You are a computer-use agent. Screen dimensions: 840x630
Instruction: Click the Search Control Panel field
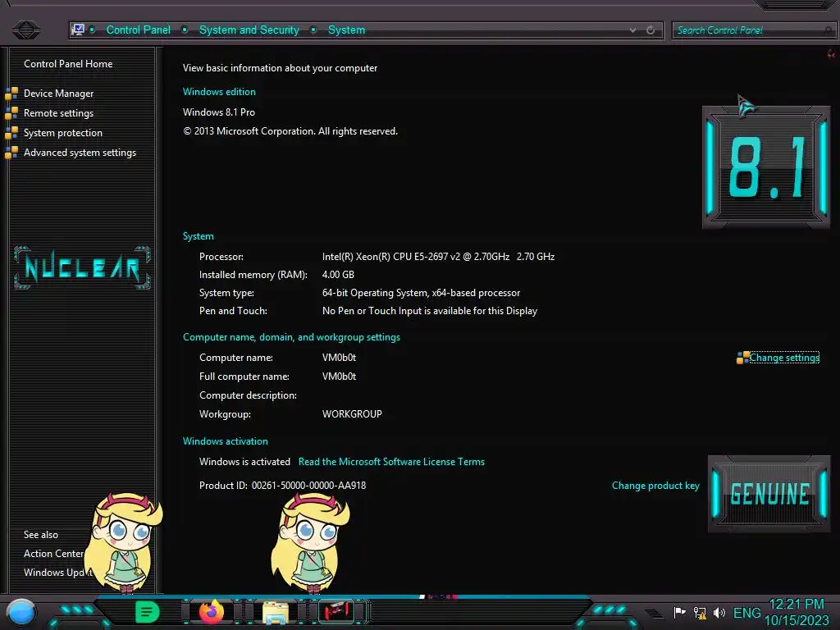tap(753, 30)
